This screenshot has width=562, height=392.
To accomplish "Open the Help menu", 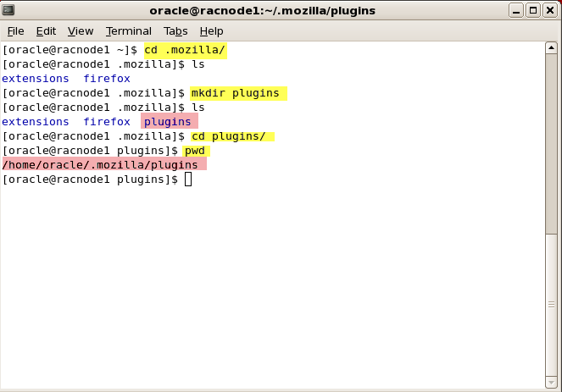I will [x=211, y=30].
